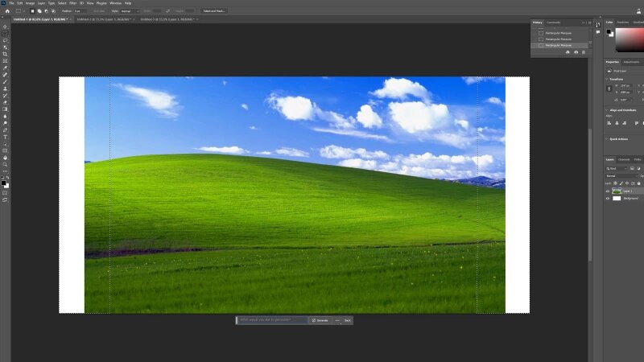
Task: Select the Rectangle shape tool
Action: [x=5, y=150]
